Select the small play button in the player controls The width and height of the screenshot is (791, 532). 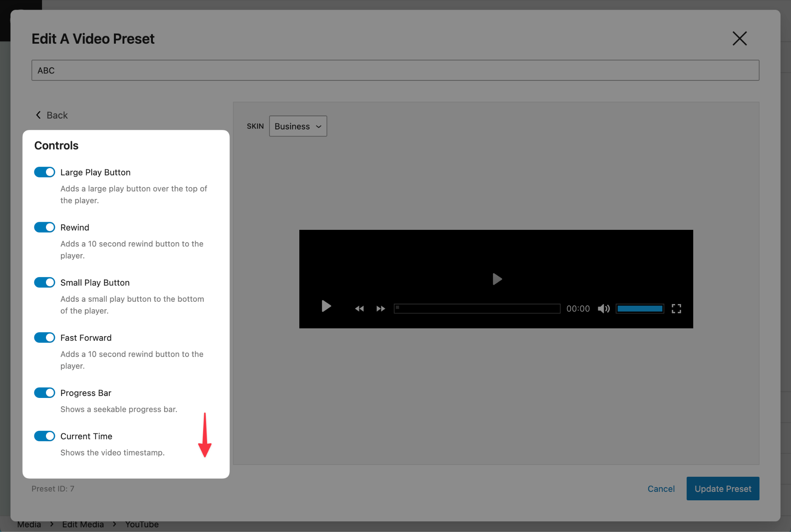326,307
